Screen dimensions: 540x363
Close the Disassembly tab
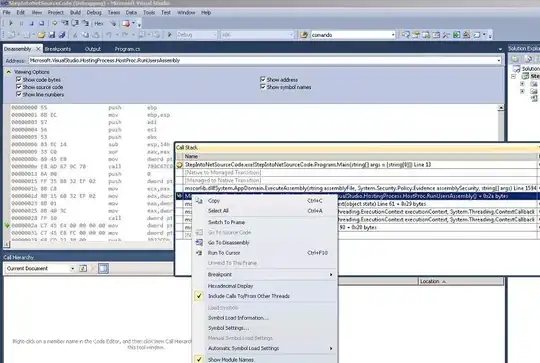click(38, 49)
